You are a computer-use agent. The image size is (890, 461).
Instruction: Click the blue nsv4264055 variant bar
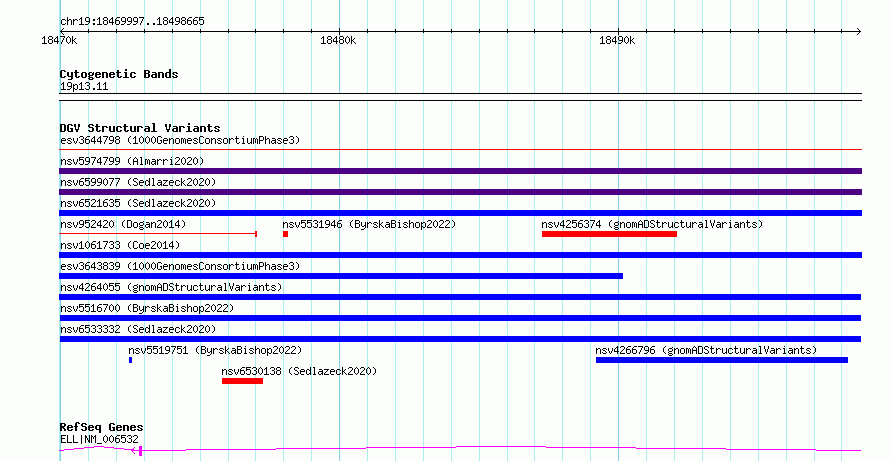coord(460,297)
